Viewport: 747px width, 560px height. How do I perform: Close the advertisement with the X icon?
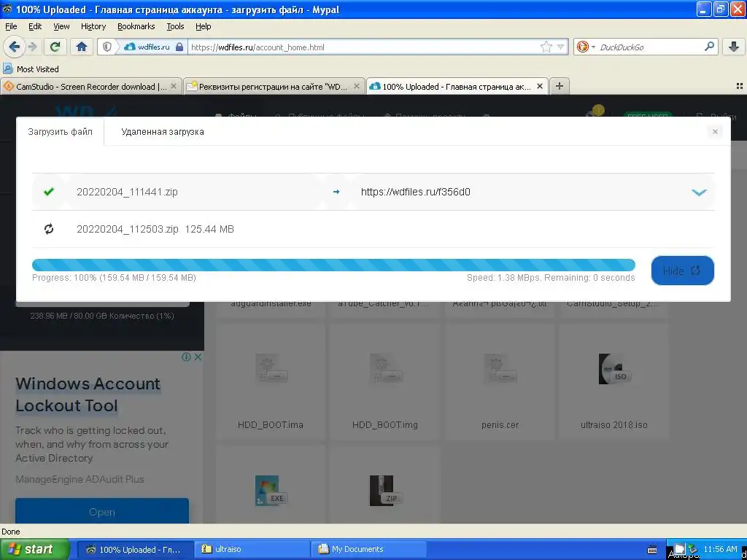pyautogui.click(x=198, y=357)
